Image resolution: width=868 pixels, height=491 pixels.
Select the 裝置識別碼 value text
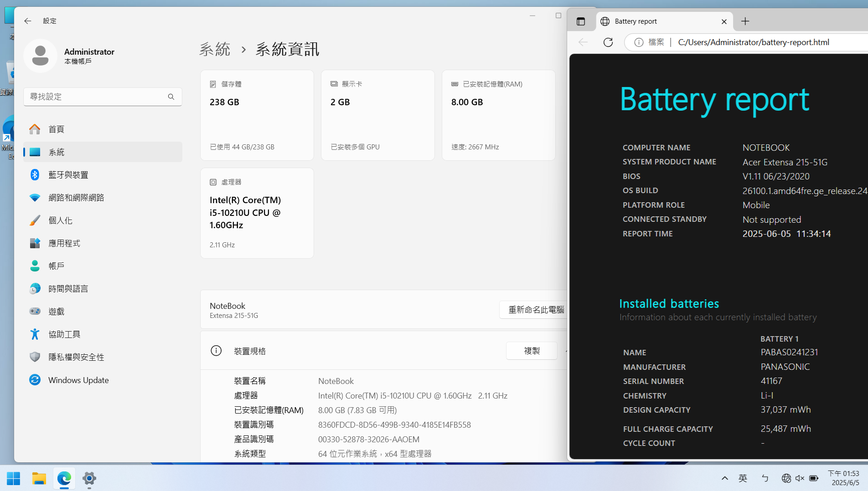tap(394, 425)
